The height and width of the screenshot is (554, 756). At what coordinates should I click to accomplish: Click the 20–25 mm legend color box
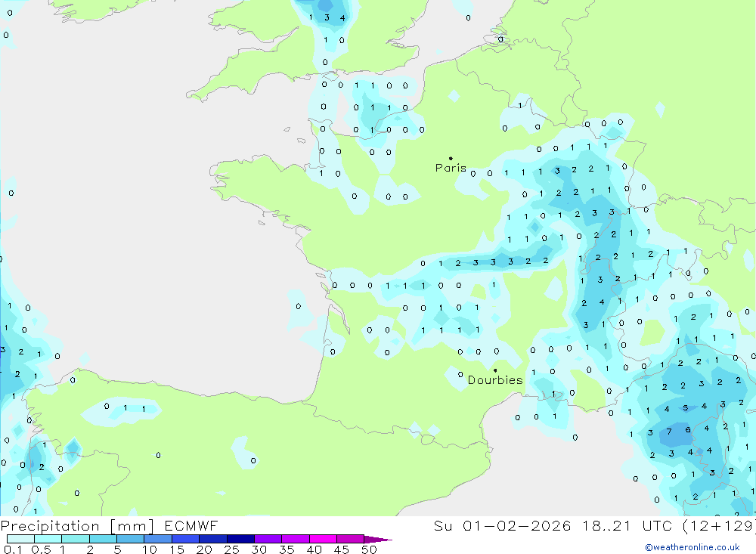click(x=213, y=539)
